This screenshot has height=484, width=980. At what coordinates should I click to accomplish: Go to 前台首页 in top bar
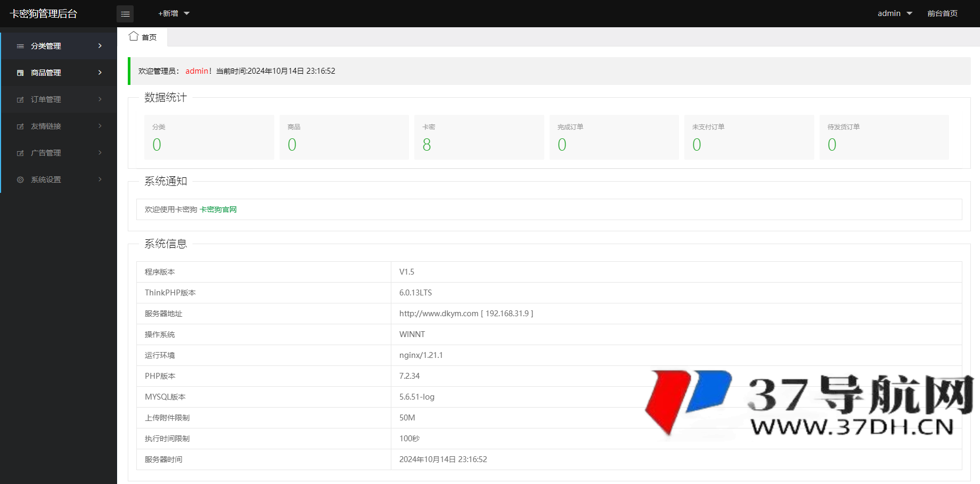(942, 13)
